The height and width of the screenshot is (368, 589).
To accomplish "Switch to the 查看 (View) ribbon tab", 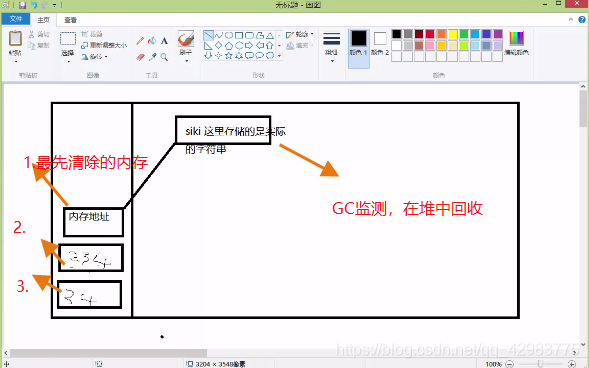I will (70, 20).
